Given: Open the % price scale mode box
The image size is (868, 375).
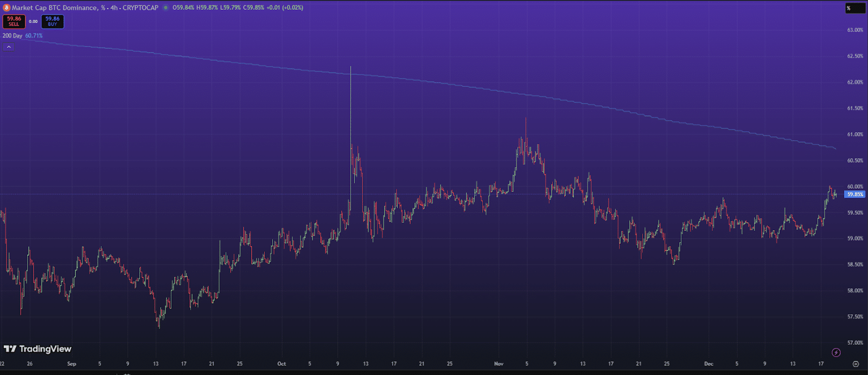Looking at the screenshot, I should coord(855,8).
